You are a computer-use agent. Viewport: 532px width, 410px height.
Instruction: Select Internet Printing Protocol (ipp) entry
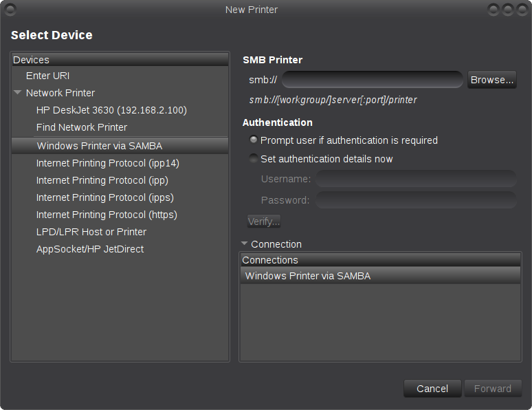[x=102, y=180]
